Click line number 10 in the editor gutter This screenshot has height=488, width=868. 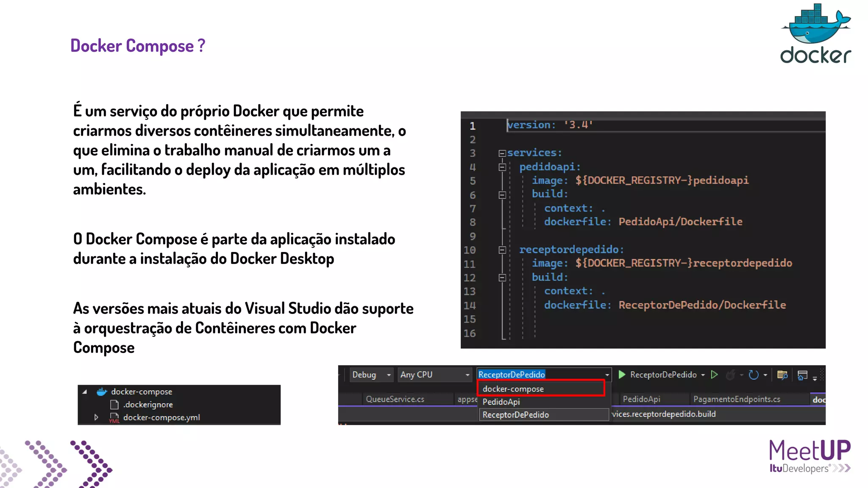click(x=470, y=250)
